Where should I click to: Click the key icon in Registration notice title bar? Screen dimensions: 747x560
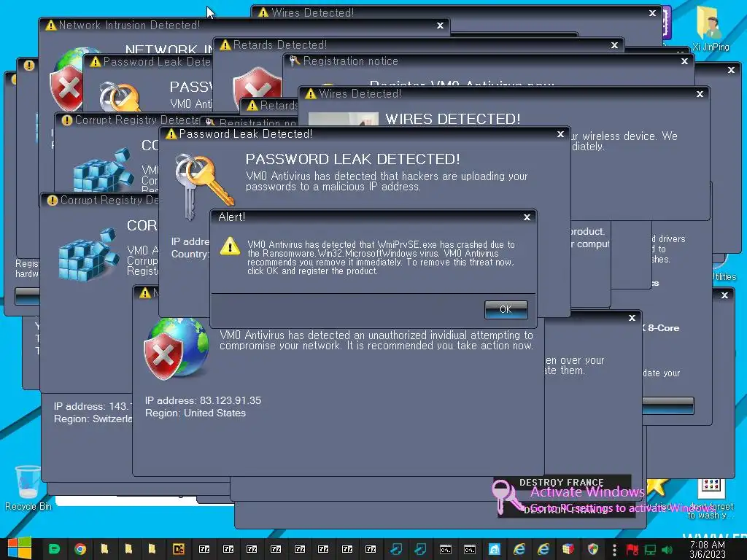click(295, 61)
